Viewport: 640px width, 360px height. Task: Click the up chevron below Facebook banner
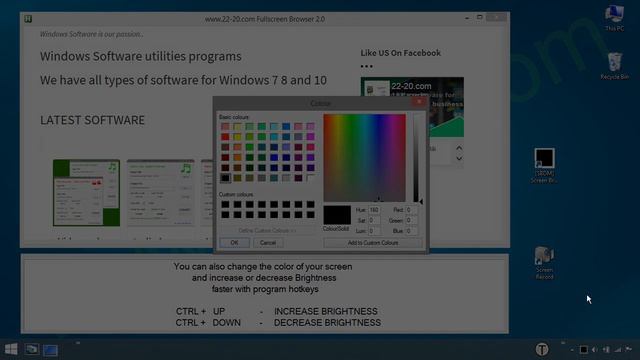pos(459,148)
